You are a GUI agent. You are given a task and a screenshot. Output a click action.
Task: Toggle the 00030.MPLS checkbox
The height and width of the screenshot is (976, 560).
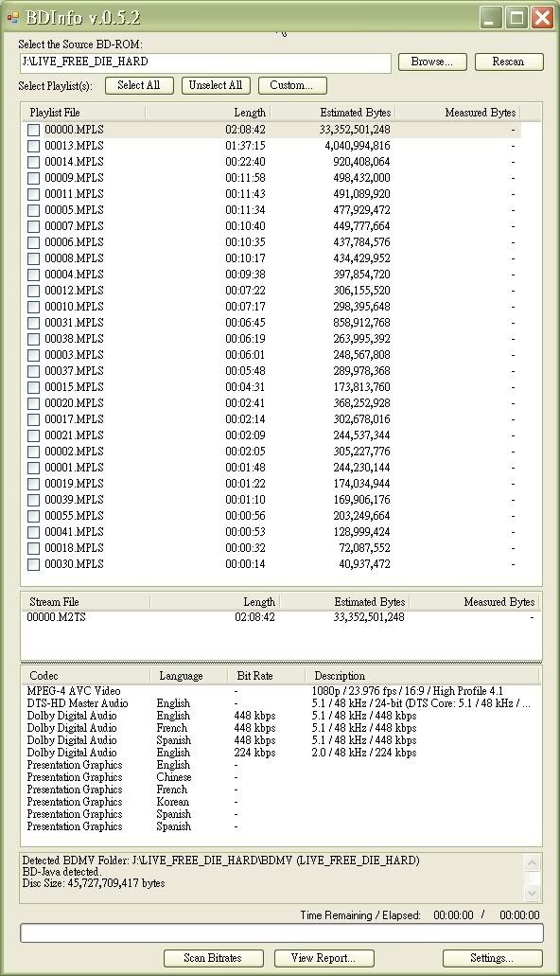(x=34, y=565)
